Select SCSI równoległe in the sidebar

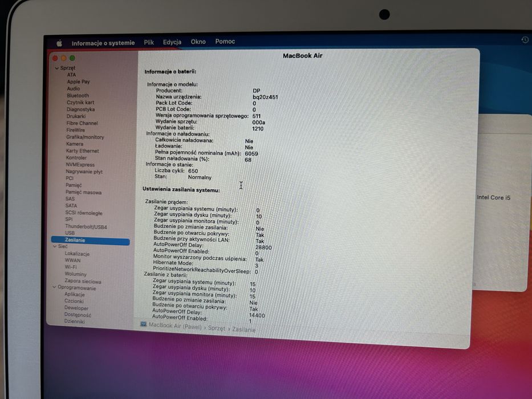coord(84,213)
